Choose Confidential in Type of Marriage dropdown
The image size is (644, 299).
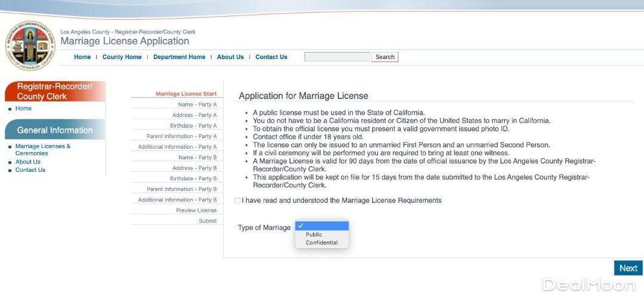(321, 243)
